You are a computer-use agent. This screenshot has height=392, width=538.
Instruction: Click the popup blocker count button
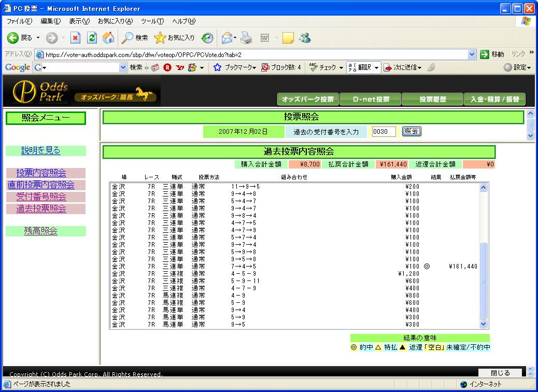(281, 67)
